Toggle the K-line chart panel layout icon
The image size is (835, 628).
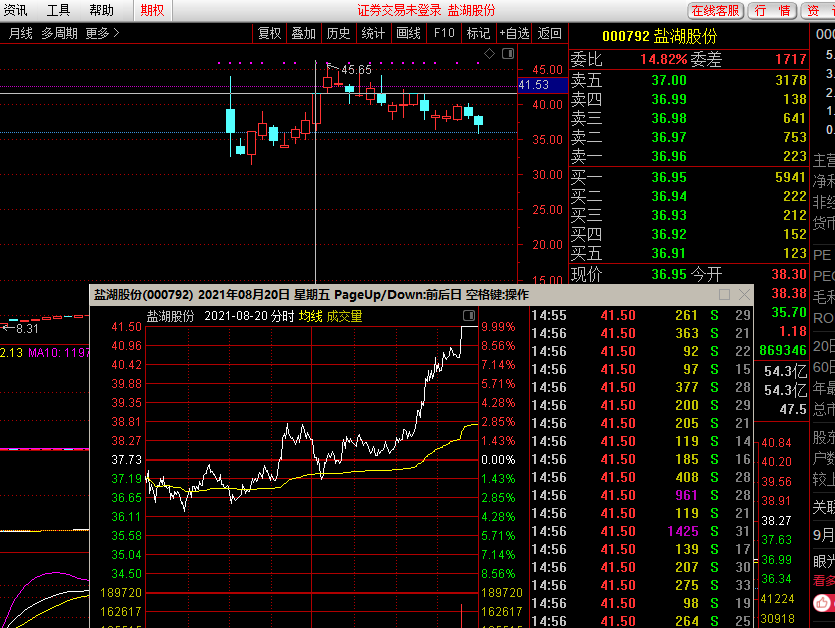pyautogui.click(x=508, y=53)
